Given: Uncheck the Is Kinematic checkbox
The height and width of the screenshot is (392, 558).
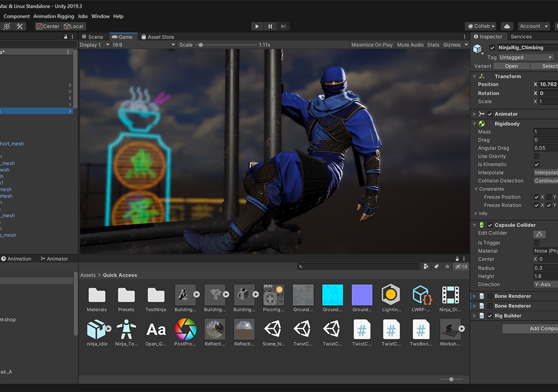Looking at the screenshot, I should coord(537,165).
